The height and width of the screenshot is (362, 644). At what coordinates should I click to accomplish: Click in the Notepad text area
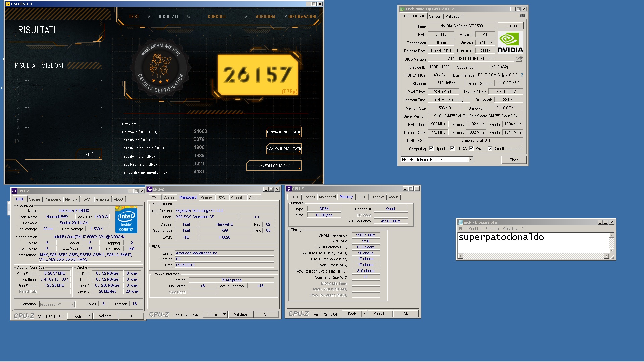533,243
